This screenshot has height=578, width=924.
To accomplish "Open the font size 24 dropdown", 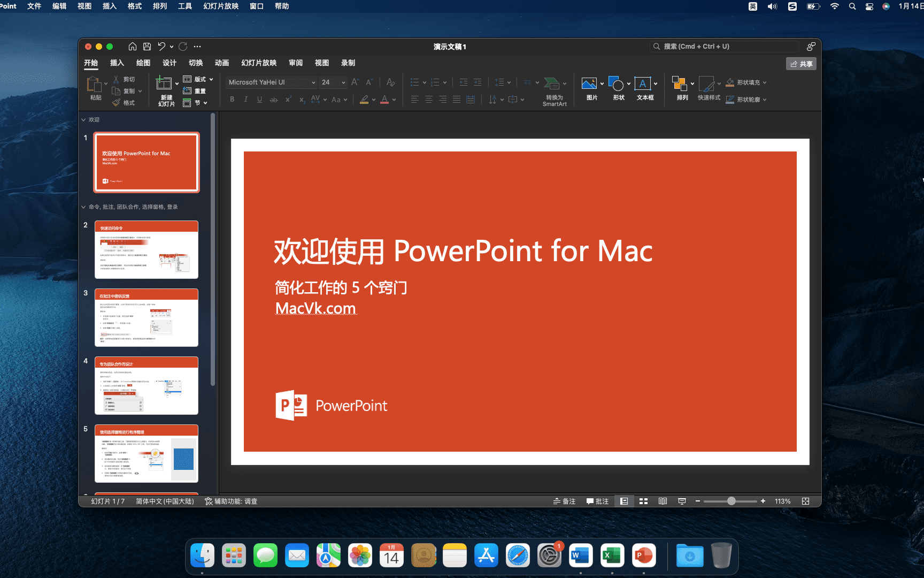I will 343,82.
